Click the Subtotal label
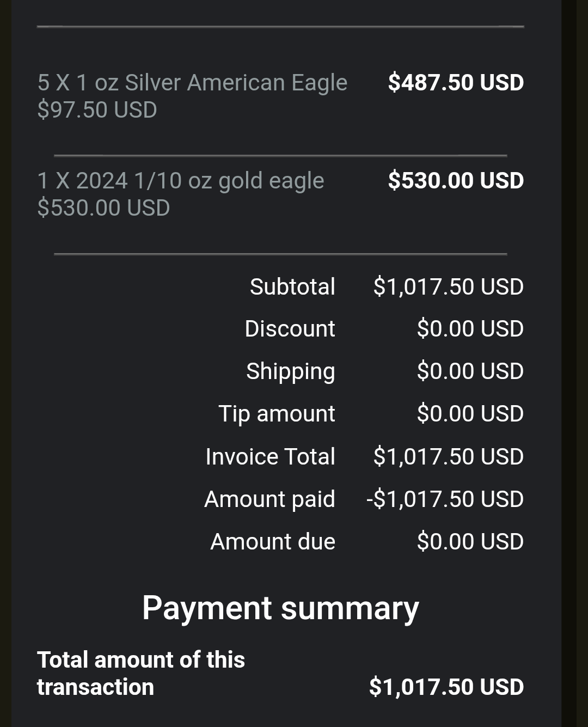588x727 pixels. tap(292, 287)
